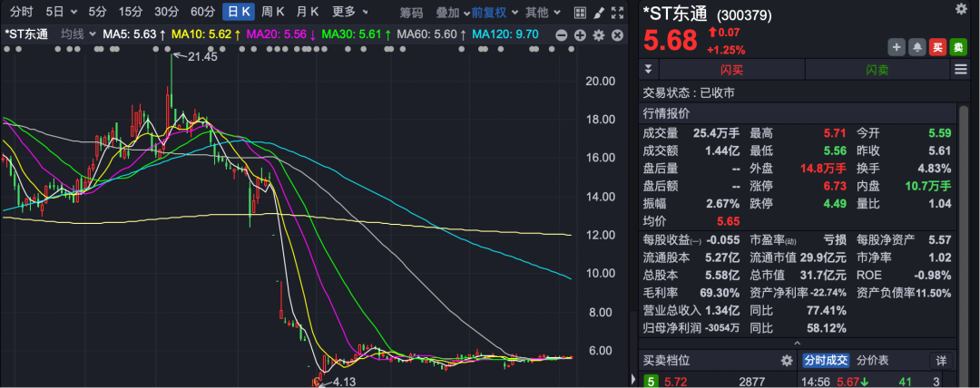980x388 pixels.
Task: Click the price alert bell icon
Action: pos(917,47)
